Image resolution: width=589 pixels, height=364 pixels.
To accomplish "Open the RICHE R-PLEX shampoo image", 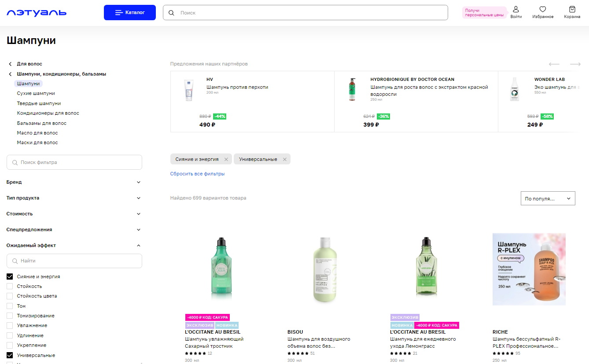I will click(x=529, y=269).
